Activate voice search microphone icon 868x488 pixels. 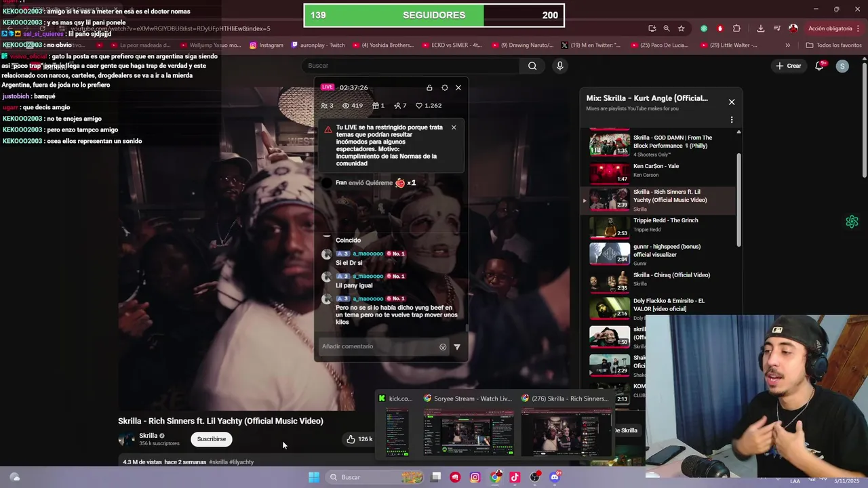tap(559, 66)
